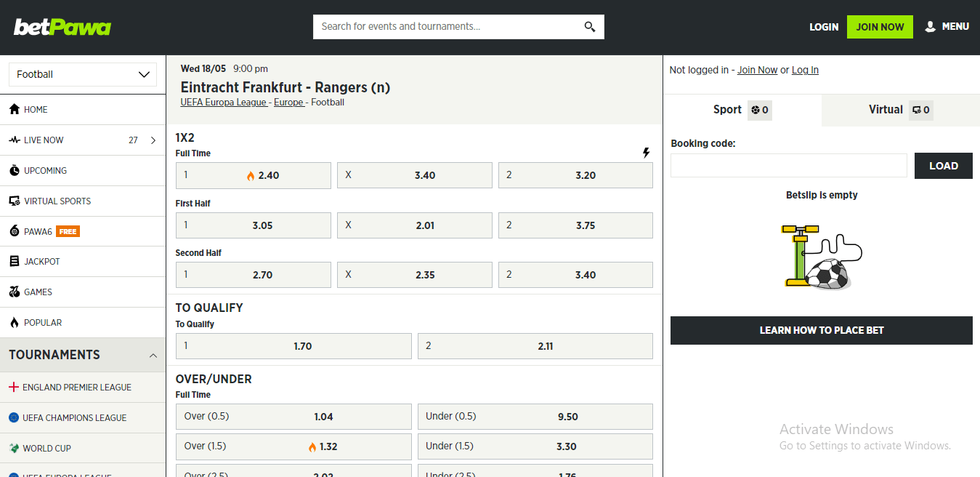Click Learn How To Place Bet
The image size is (980, 477).
(x=822, y=330)
